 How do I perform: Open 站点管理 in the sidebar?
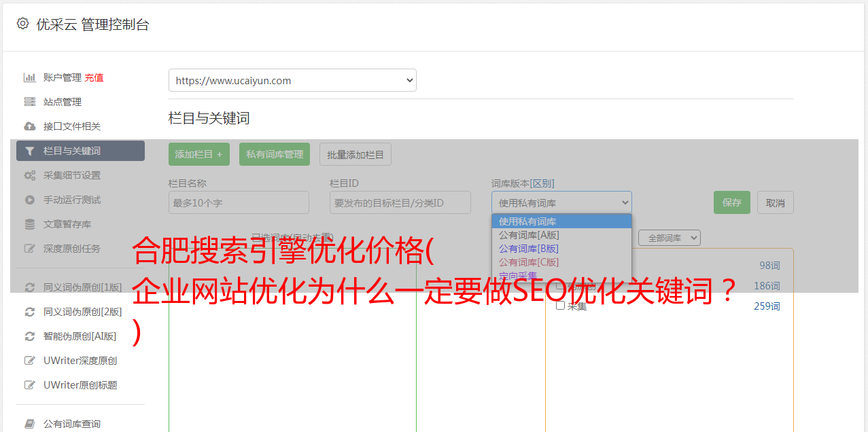coord(63,102)
